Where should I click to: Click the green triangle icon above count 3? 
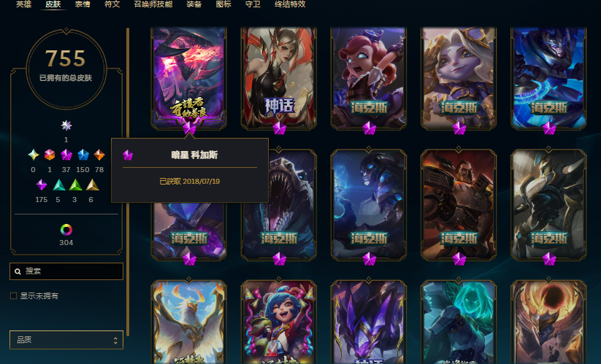[x=75, y=185]
